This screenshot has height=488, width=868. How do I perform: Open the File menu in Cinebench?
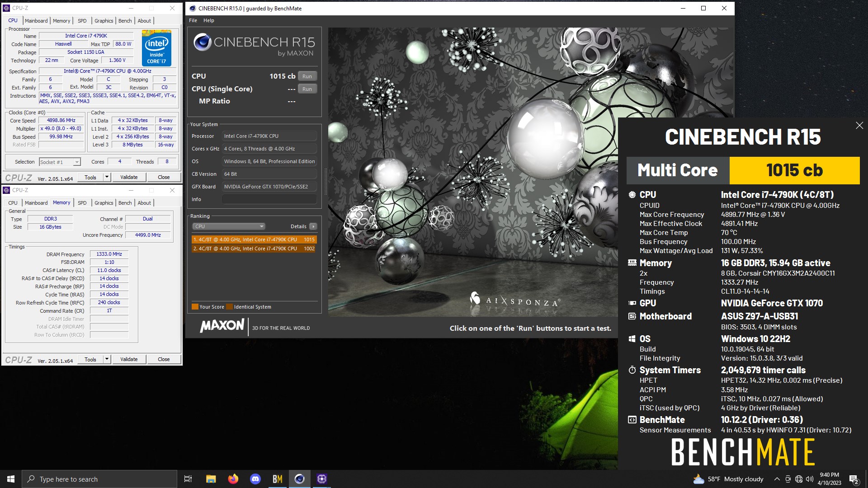tap(193, 20)
